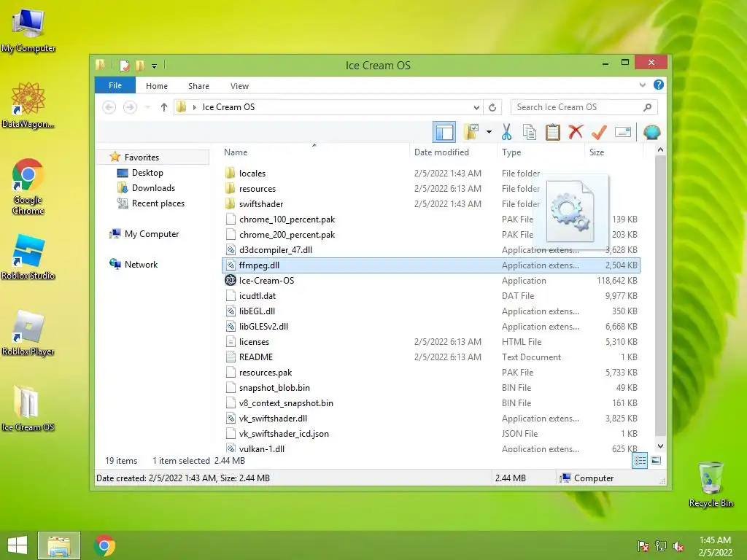Switch to Details view in status bar
The height and width of the screenshot is (560, 747).
[x=639, y=461]
